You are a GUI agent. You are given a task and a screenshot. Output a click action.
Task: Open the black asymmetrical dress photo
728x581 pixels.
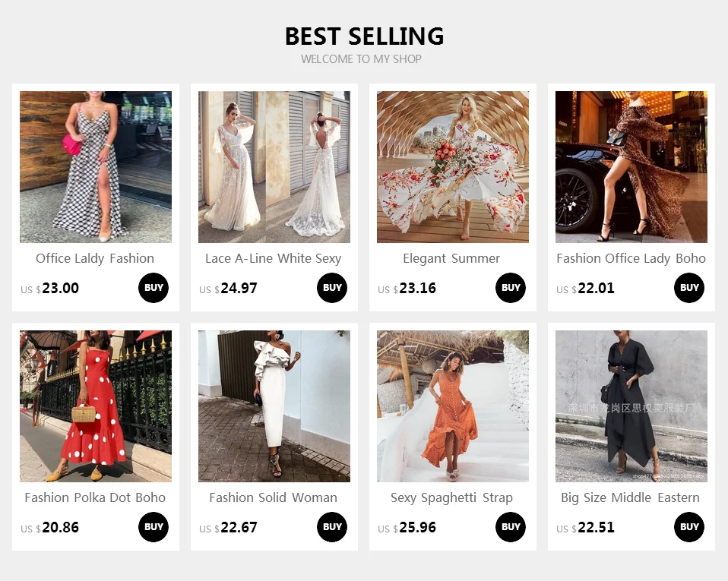pyautogui.click(x=631, y=406)
